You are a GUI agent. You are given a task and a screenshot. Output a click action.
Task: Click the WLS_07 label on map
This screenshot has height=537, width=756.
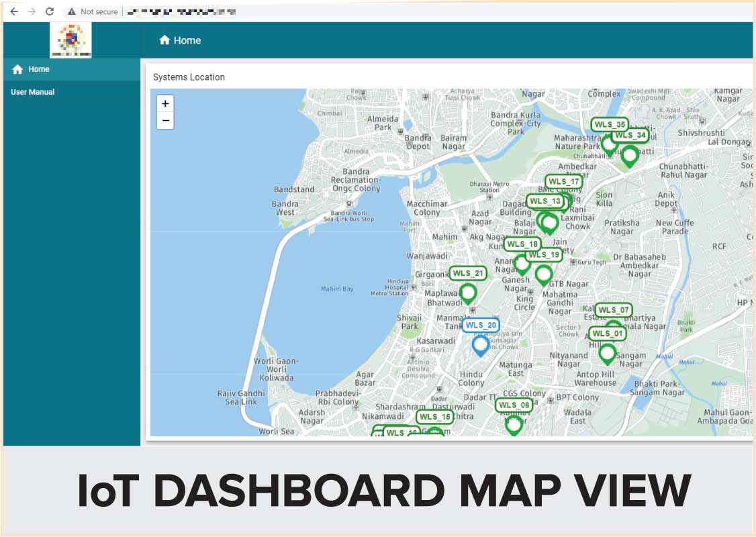[614, 310]
